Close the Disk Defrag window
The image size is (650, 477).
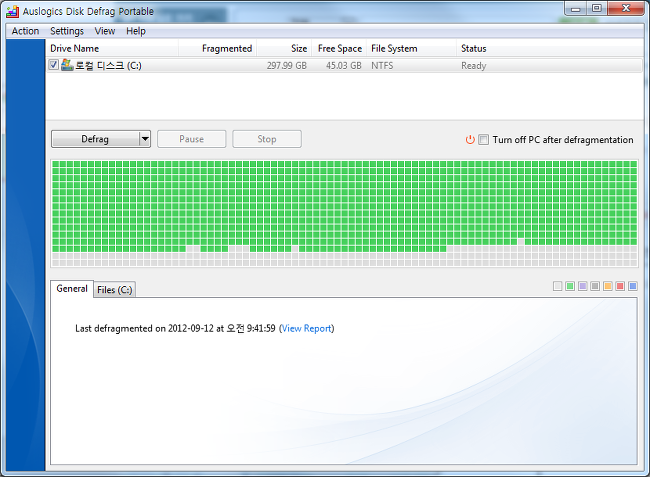pyautogui.click(x=626, y=8)
